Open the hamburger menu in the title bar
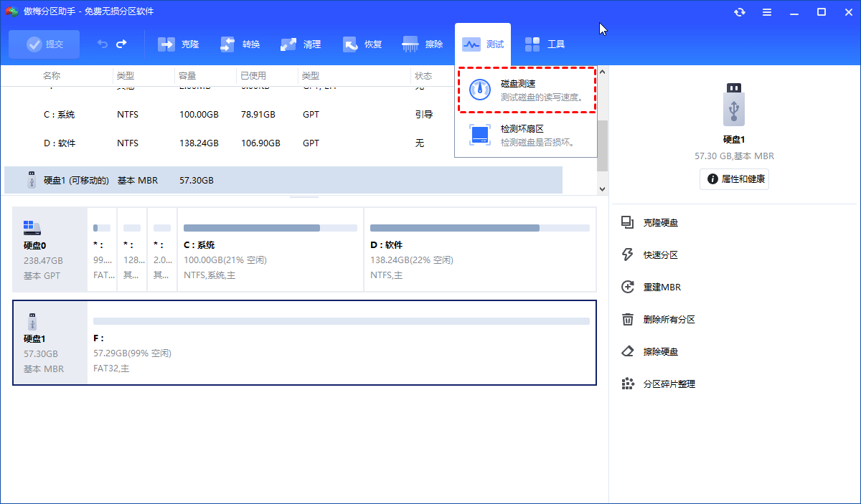 pyautogui.click(x=766, y=11)
